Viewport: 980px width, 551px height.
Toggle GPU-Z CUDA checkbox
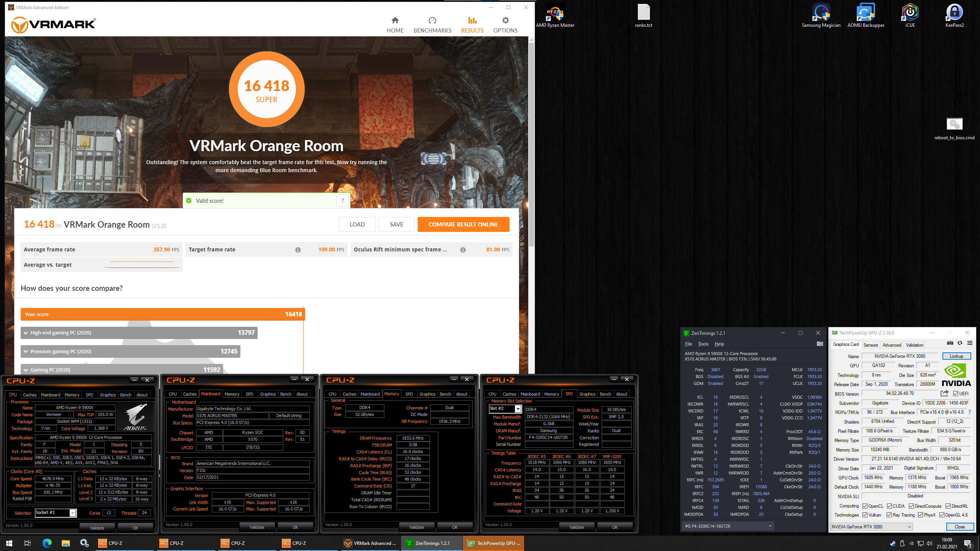click(x=889, y=506)
